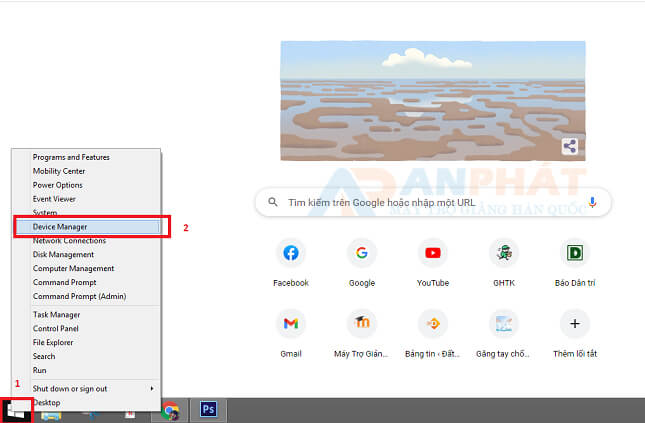This screenshot has height=423, width=645.
Task: Open the Google doodle image
Action: [433, 100]
